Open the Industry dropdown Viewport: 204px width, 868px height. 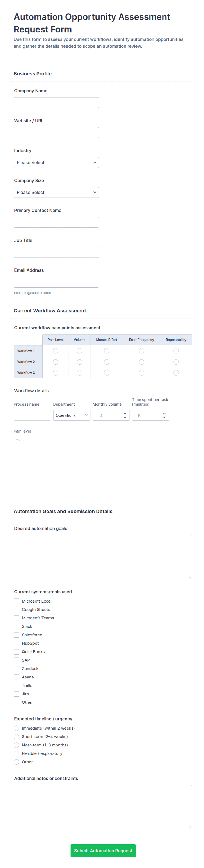click(x=56, y=162)
